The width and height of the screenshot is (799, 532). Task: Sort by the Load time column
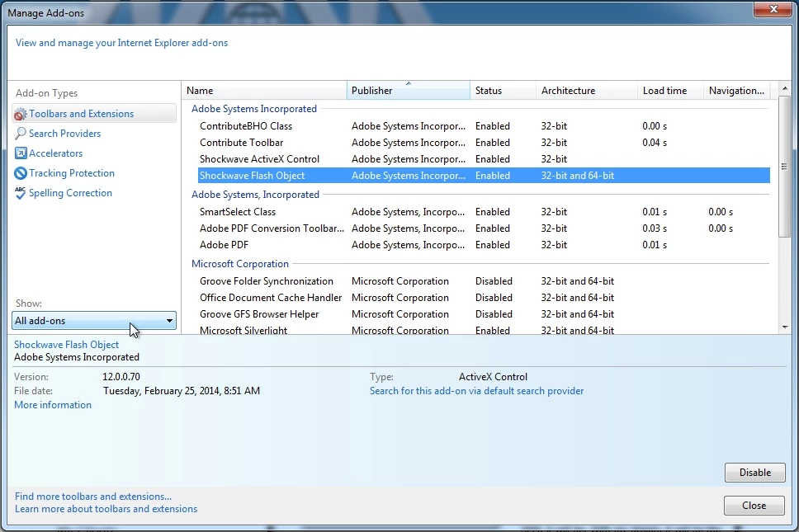[670, 91]
